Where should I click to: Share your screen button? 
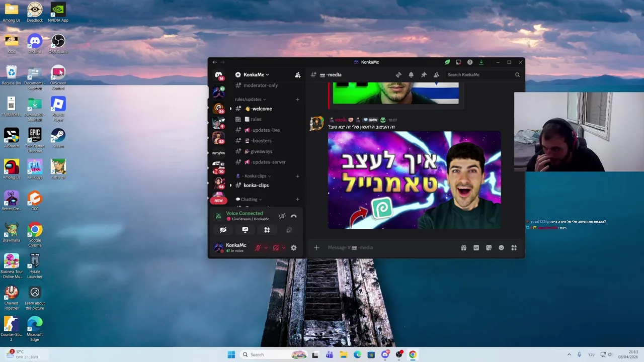[x=245, y=230]
